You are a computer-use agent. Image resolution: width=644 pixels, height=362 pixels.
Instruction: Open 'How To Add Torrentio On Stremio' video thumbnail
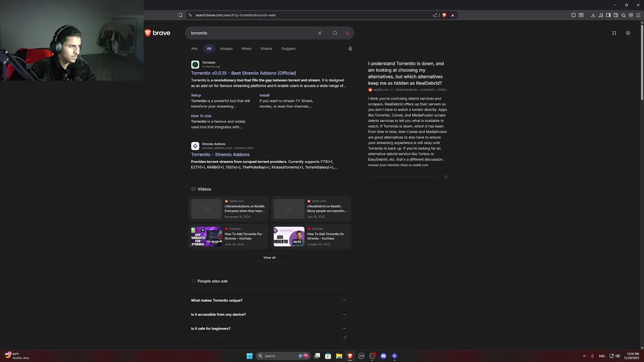289,236
